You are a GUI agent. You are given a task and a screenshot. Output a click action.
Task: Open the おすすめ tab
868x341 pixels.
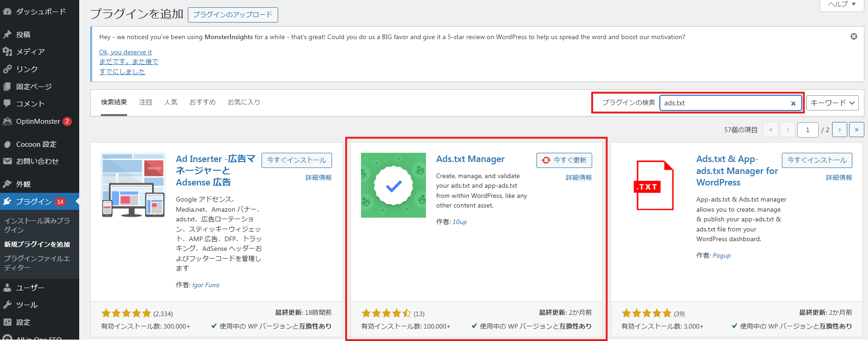pos(203,102)
